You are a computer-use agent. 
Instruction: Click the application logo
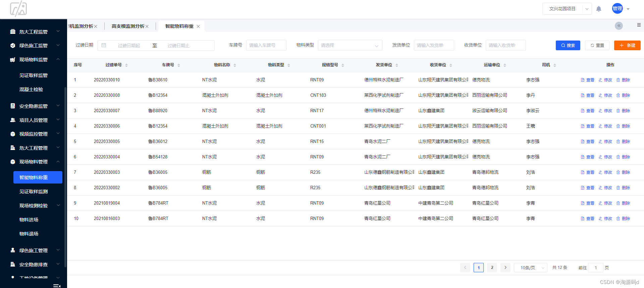pos(18,9)
